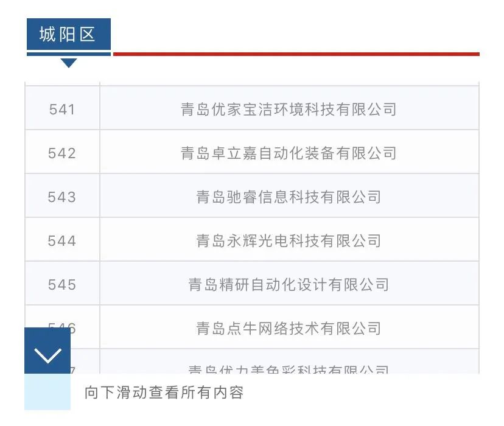Select 青岛卓立嘉自动化装备有限公司 row
Screen dimensions: 504x426
click(289, 153)
